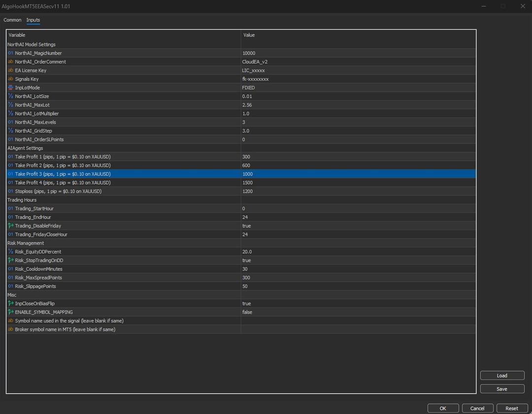The image size is (532, 414).
Task: Edit the Signals Key value field
Action: coord(358,79)
